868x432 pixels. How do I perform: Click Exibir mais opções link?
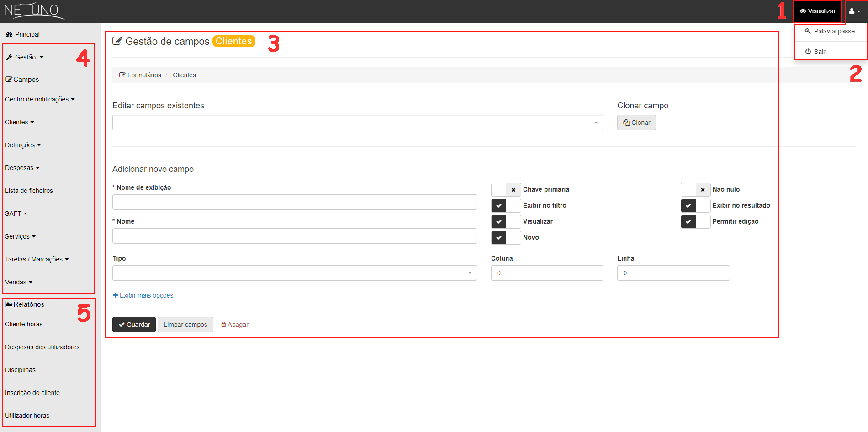coord(143,295)
